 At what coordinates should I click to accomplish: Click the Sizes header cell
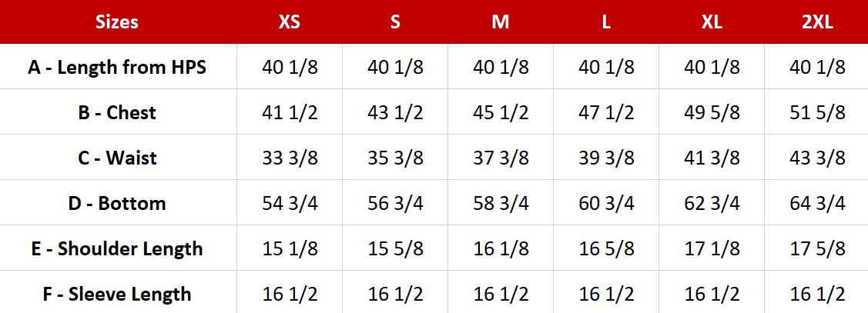117,22
